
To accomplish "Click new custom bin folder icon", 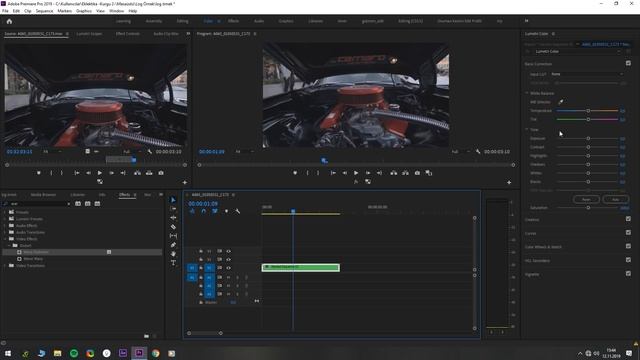I will [147, 336].
